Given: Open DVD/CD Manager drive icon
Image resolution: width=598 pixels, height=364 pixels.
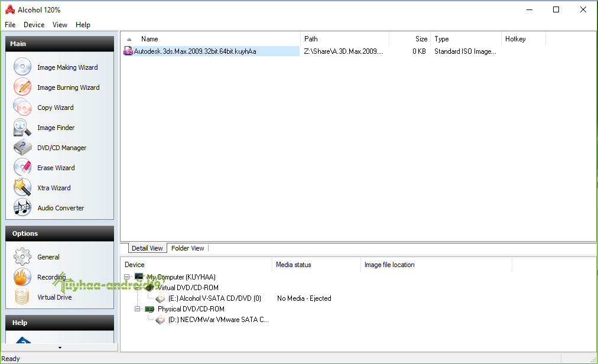Looking at the screenshot, I should click(x=22, y=148).
